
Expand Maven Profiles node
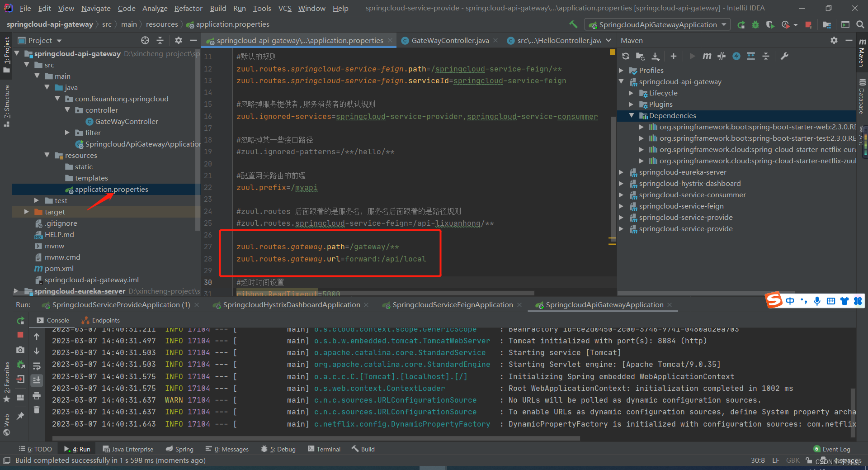pyautogui.click(x=622, y=71)
